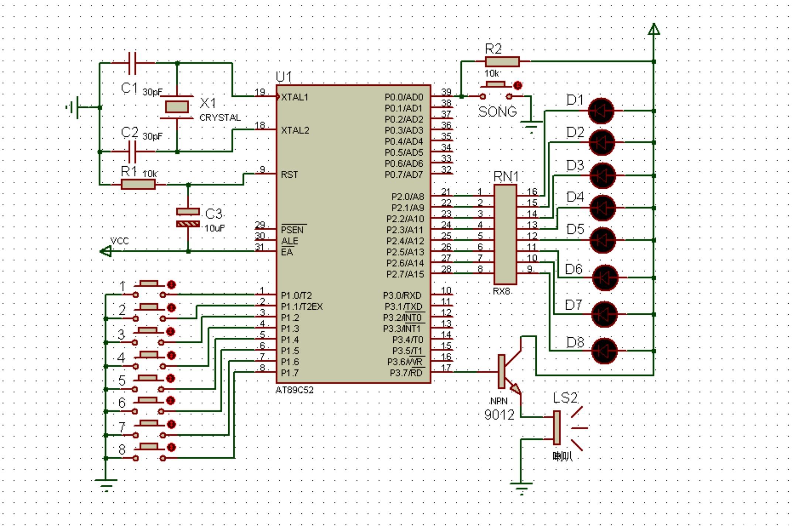Toggle latch dot of push button 8
The width and height of the screenshot is (793, 532).
pyautogui.click(x=171, y=448)
